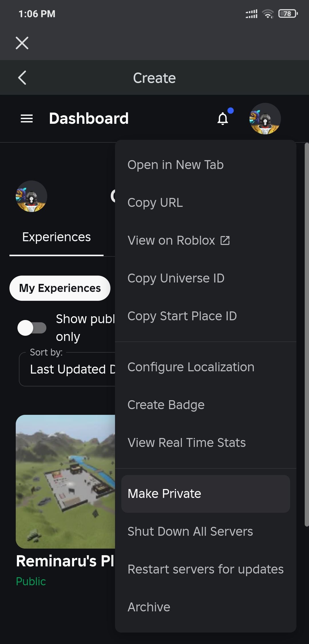Tap the profile avatar above Experiences tab
Screen dimensions: 309x644
tap(31, 196)
